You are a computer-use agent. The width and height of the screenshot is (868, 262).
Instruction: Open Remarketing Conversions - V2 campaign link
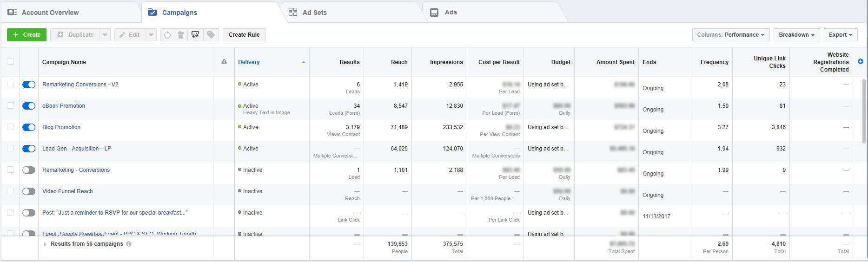[80, 85]
